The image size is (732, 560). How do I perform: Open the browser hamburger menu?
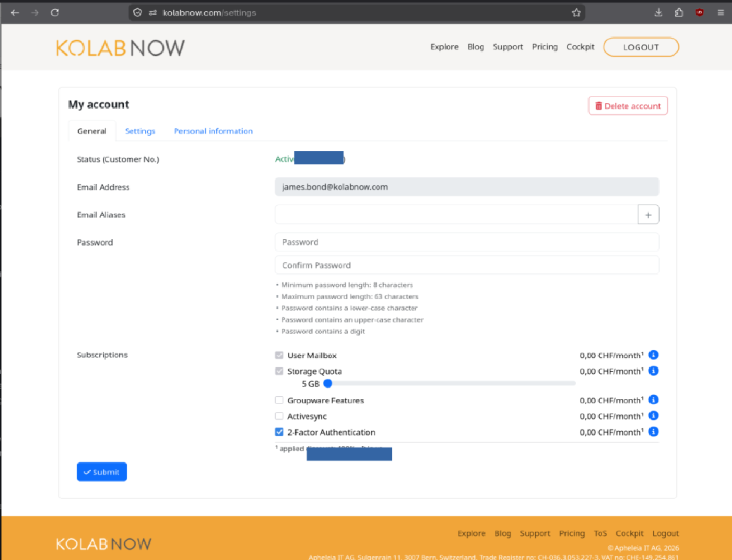(x=721, y=13)
